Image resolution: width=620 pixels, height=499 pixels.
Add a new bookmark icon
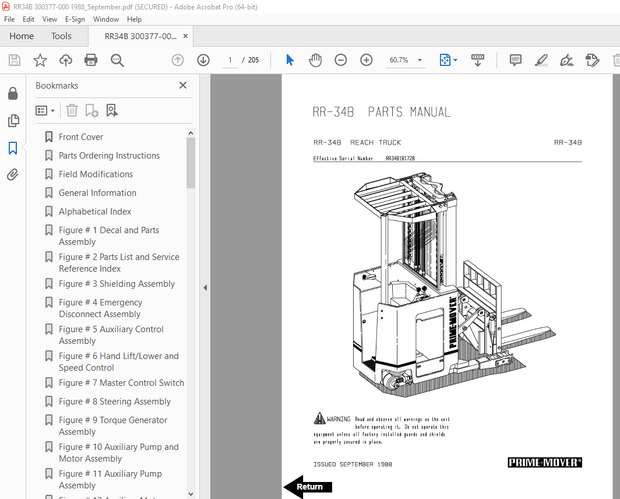pos(92,110)
